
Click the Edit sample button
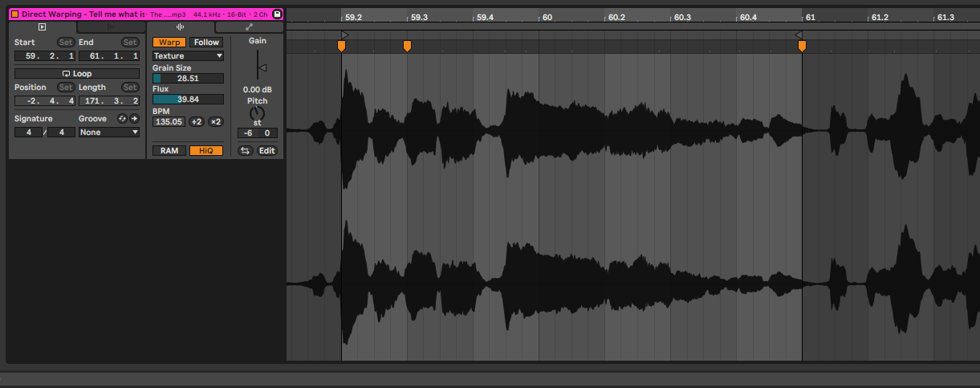coord(266,150)
